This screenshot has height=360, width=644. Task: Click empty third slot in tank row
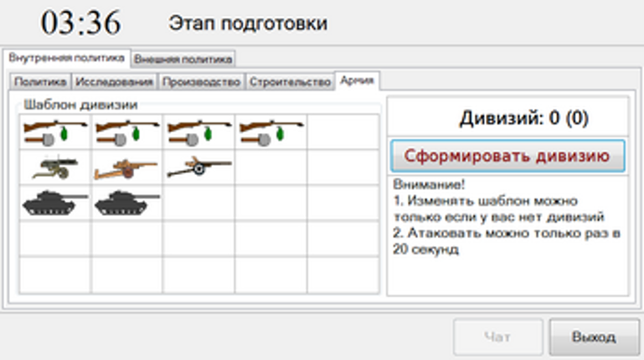click(x=199, y=203)
